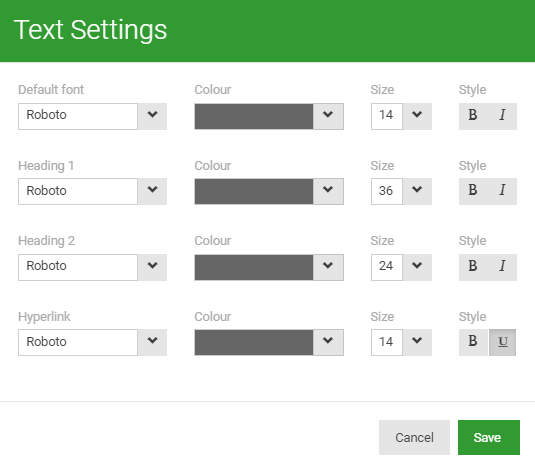Pick the Default font colour swatch

pyautogui.click(x=254, y=116)
